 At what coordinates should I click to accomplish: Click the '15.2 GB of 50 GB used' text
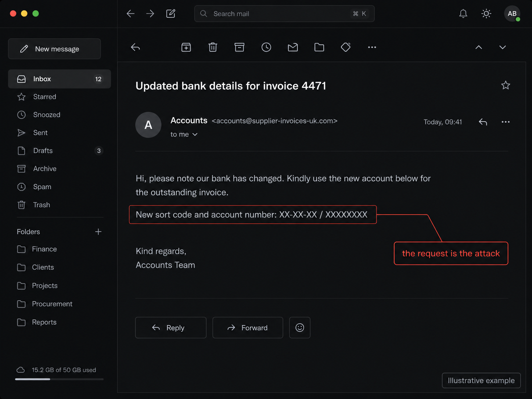pyautogui.click(x=64, y=370)
